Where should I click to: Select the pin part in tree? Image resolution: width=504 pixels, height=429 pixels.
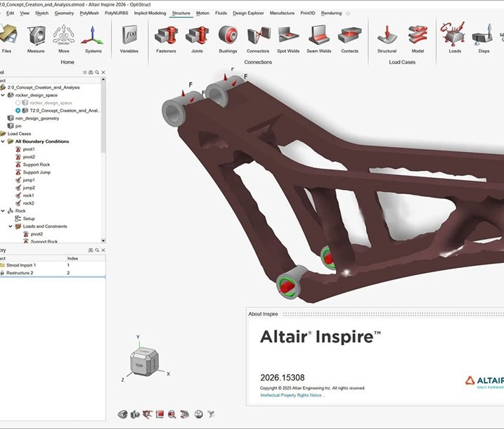tap(18, 126)
